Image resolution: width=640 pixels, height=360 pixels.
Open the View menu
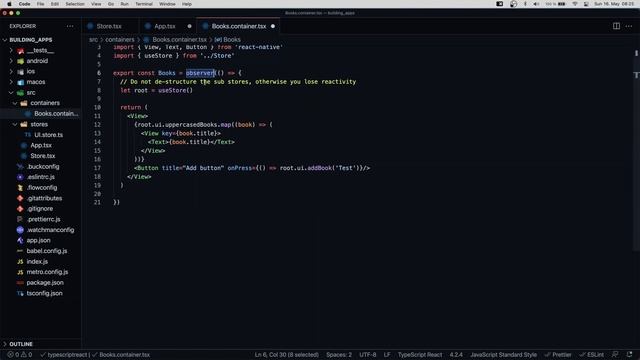click(x=96, y=4)
